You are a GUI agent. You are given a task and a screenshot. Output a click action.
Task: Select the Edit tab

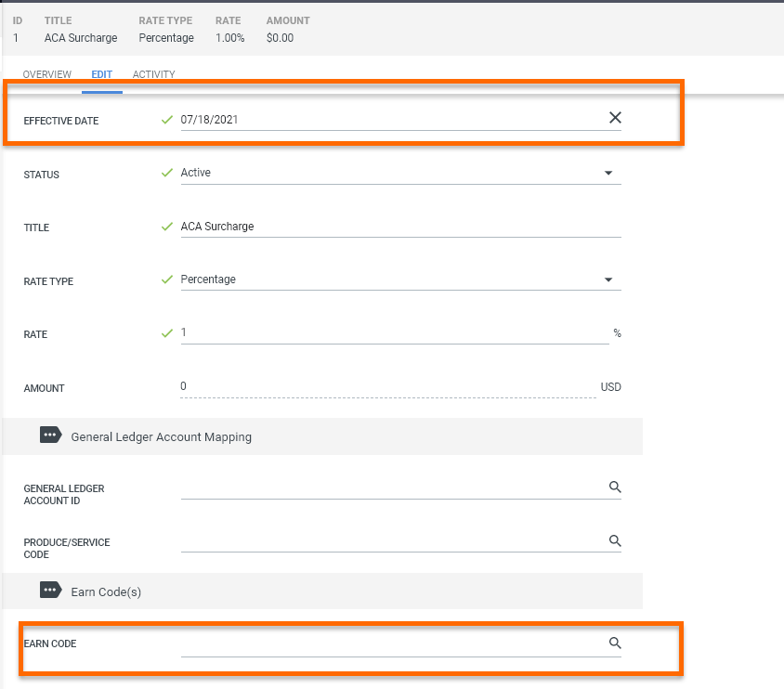coord(102,74)
